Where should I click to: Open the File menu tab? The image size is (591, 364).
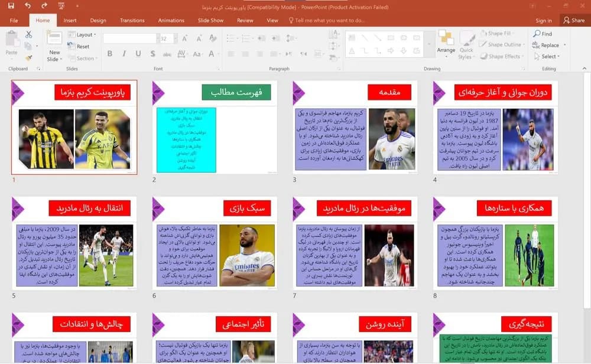[x=14, y=20]
